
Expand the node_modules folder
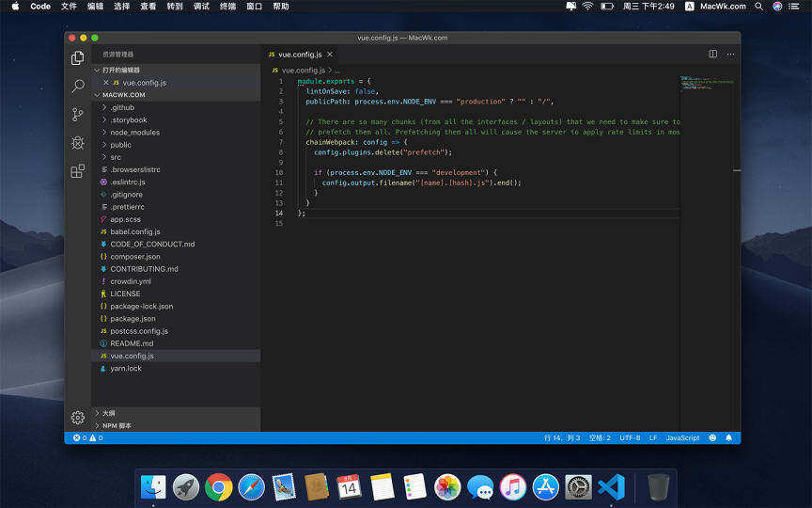click(134, 133)
